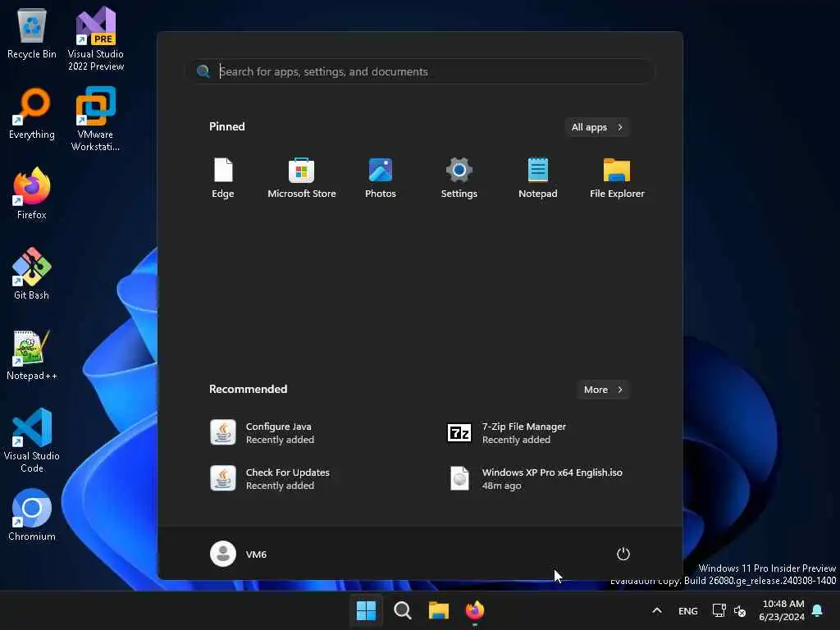Open File Explorer pinned app
Viewport: 840px width, 630px height.
[x=617, y=178]
